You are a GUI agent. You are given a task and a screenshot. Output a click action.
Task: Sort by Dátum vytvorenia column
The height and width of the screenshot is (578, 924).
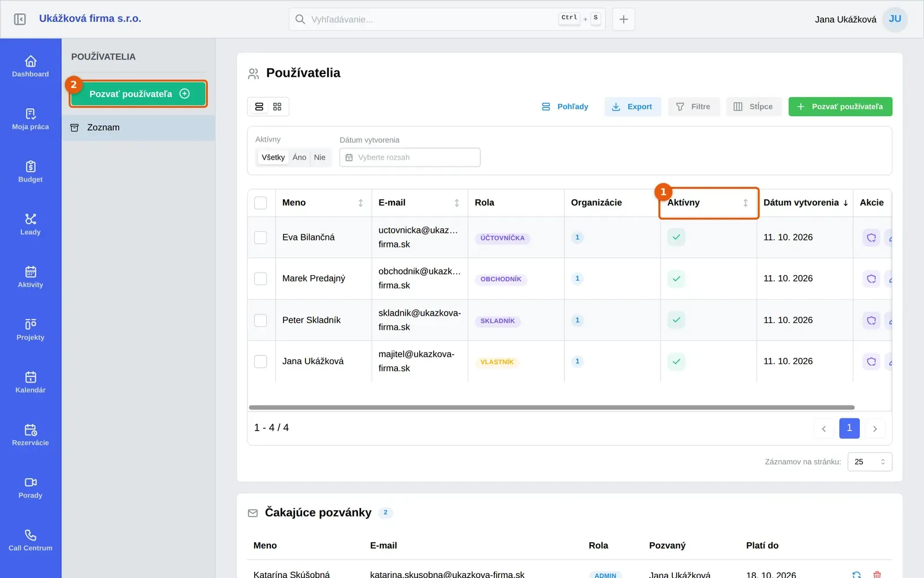805,203
